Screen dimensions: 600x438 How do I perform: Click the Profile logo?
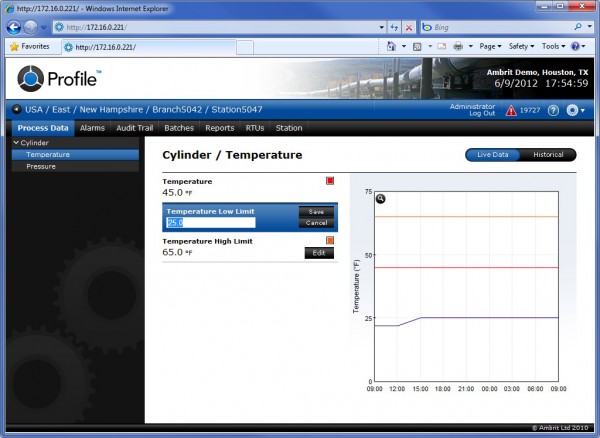tap(59, 78)
